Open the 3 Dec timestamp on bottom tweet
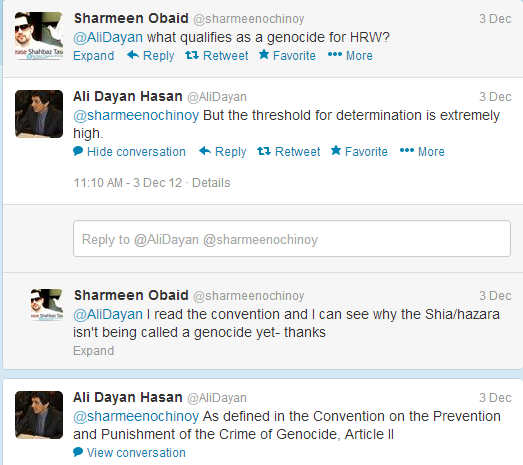The image size is (523, 465). [x=495, y=398]
